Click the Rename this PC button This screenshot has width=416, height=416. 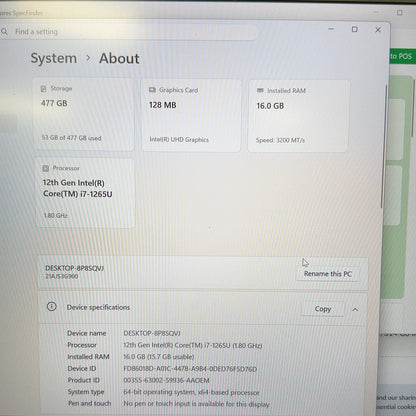[328, 274]
